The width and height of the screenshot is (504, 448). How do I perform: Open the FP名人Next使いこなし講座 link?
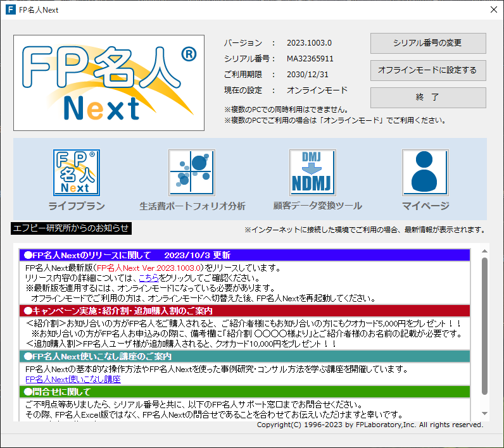73,379
